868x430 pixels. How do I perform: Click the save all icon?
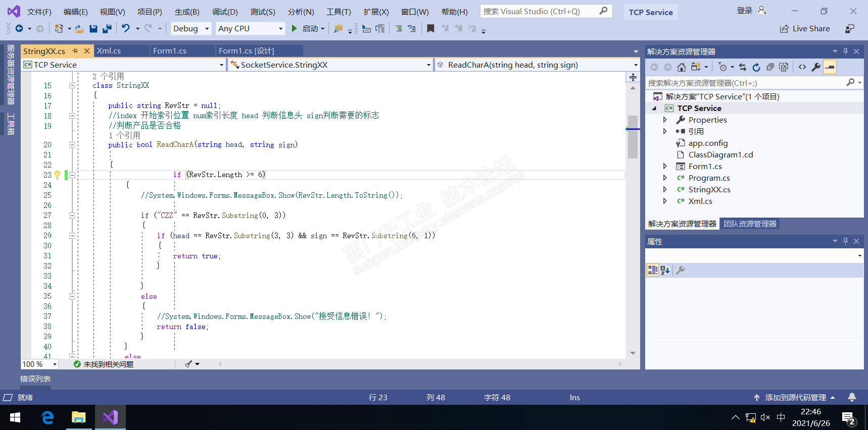[107, 29]
